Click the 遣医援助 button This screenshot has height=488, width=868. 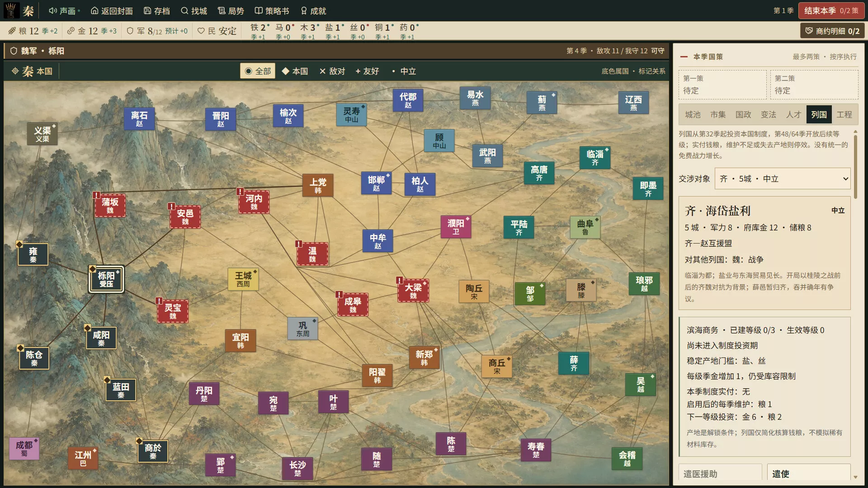tap(720, 473)
